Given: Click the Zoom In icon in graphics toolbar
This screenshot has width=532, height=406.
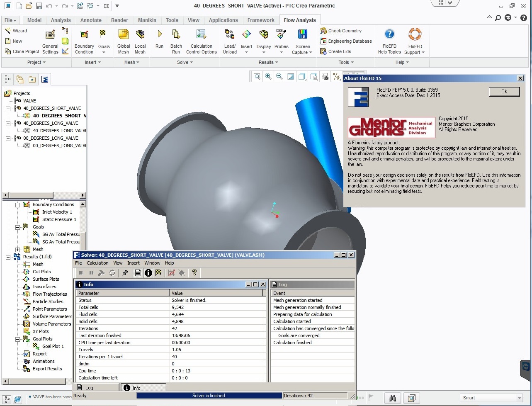Looking at the screenshot, I should [x=268, y=76].
